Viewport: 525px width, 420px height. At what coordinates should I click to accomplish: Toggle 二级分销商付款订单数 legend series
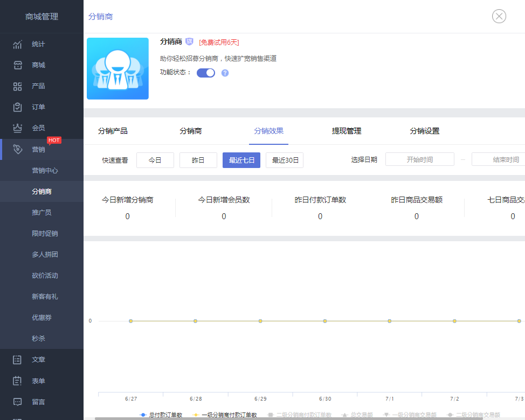[x=299, y=415]
